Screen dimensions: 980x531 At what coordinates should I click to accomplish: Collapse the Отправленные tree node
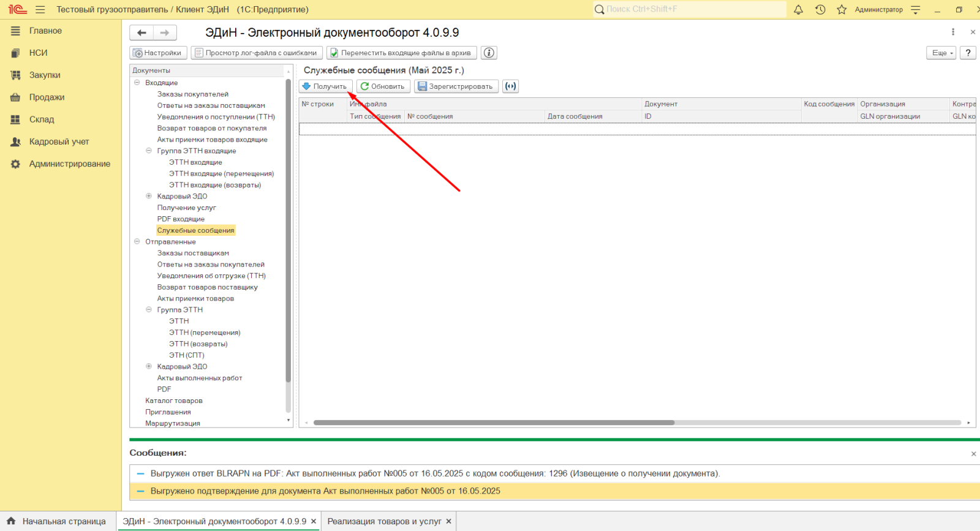pyautogui.click(x=137, y=241)
